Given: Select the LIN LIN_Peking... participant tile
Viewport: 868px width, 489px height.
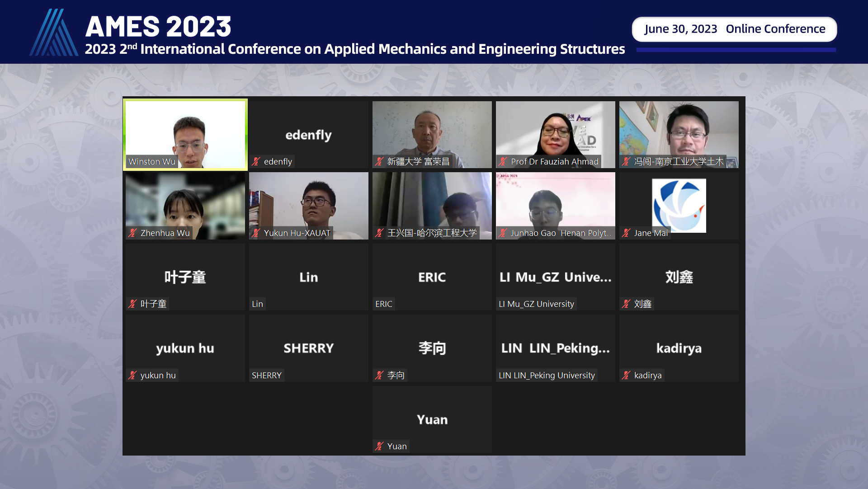Looking at the screenshot, I should [556, 348].
